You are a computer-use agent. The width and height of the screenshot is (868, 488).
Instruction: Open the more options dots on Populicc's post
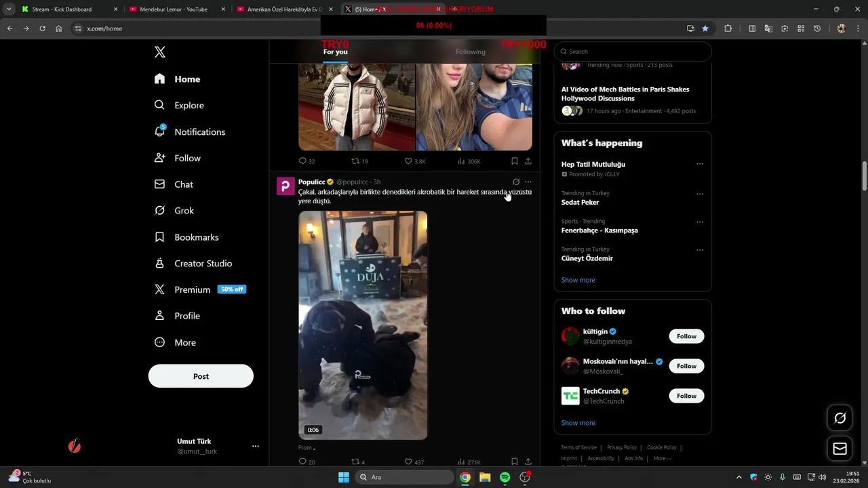click(528, 182)
